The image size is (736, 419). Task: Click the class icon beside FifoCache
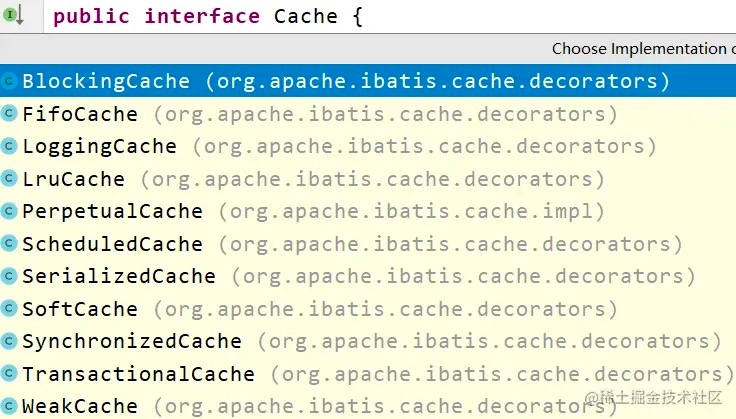click(x=9, y=114)
